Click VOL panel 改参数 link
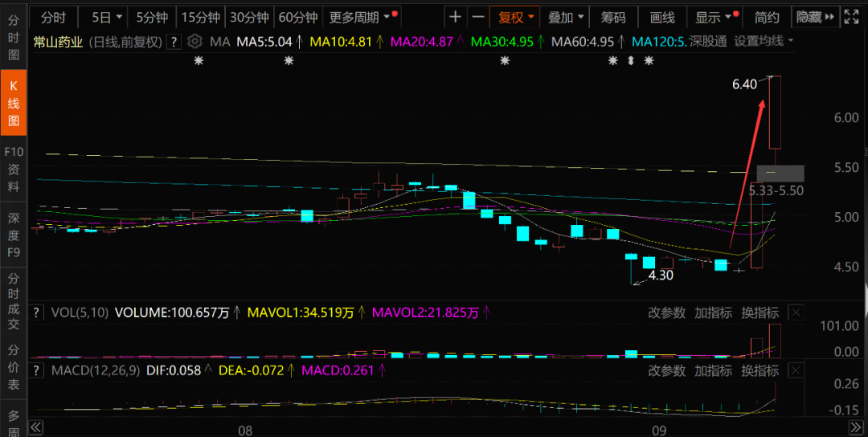 [666, 313]
